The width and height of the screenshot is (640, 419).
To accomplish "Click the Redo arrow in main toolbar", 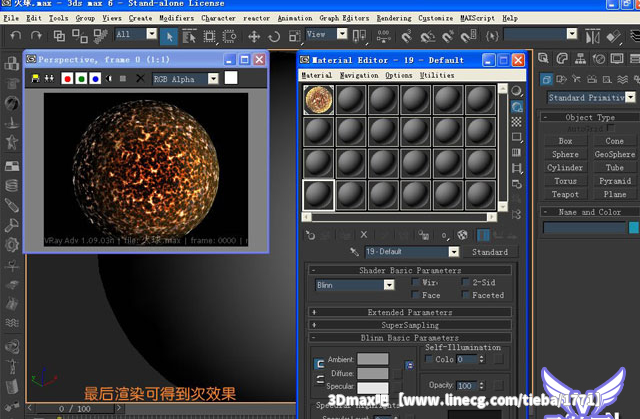I will click(x=36, y=36).
